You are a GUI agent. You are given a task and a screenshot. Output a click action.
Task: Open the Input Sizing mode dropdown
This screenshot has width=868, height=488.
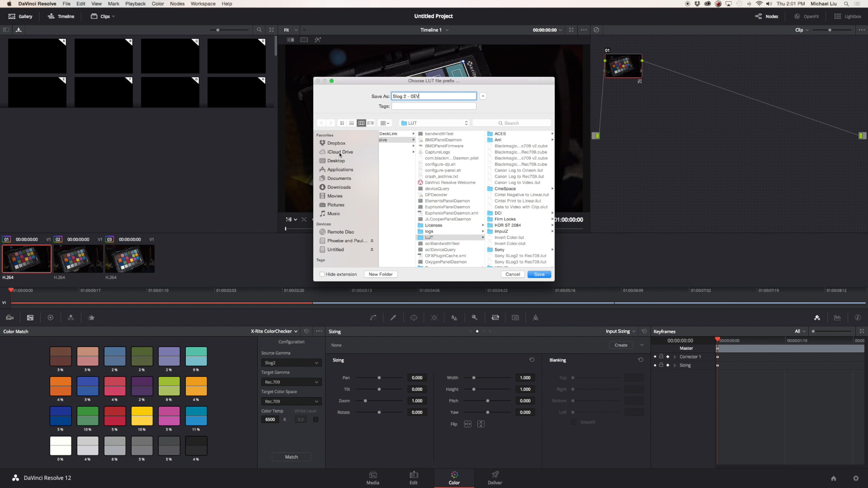pos(621,331)
